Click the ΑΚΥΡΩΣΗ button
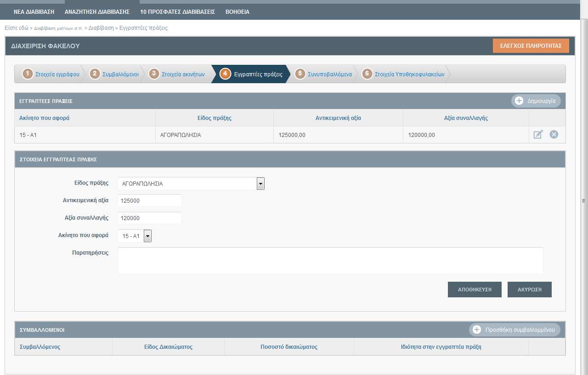 tap(529, 290)
